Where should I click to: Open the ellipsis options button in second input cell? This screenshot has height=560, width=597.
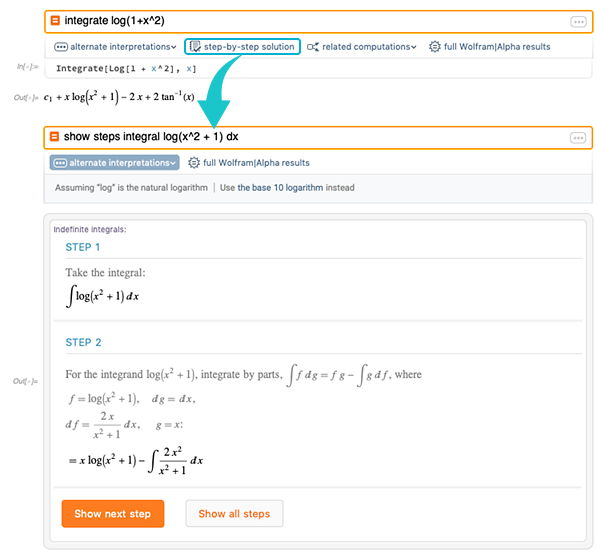(578, 138)
